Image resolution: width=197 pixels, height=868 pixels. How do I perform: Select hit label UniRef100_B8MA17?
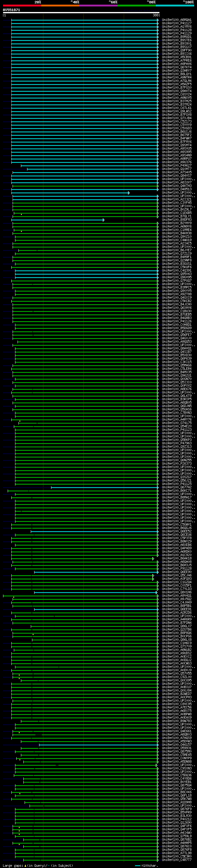click(x=177, y=497)
